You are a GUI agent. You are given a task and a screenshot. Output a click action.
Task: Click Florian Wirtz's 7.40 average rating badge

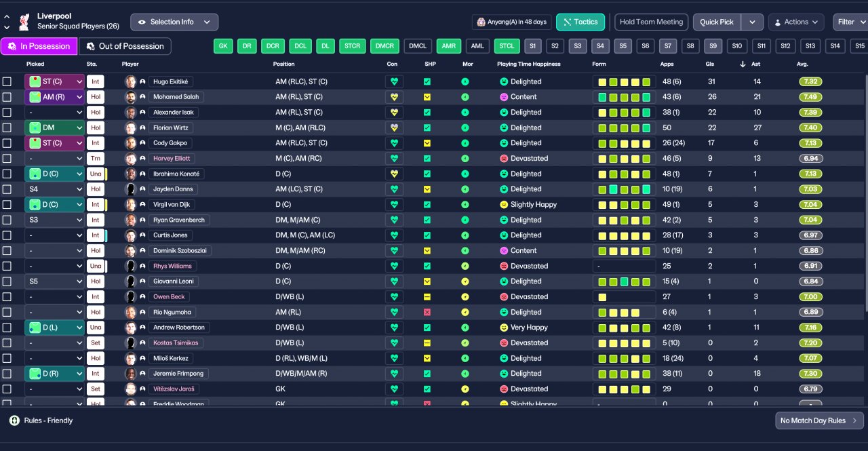pos(810,128)
